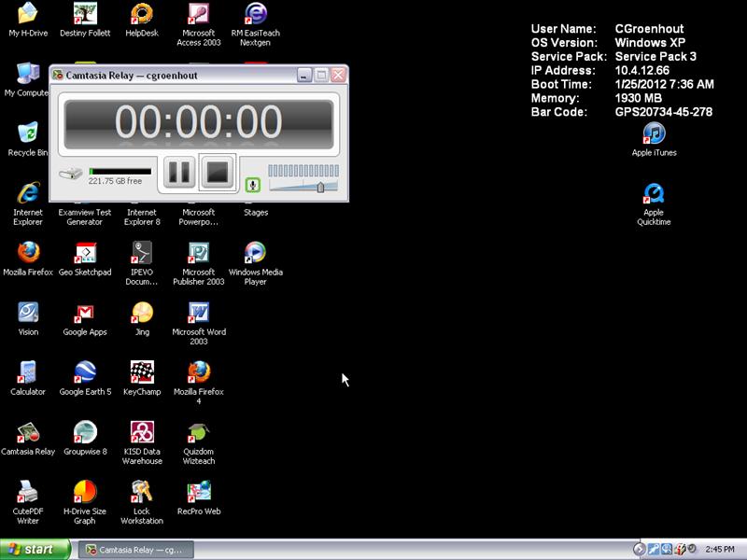Select the KeyChamp icon

tap(142, 379)
